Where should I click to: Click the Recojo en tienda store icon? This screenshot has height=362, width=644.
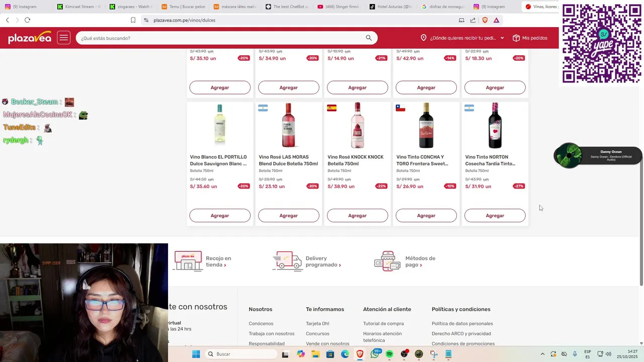coord(188,261)
